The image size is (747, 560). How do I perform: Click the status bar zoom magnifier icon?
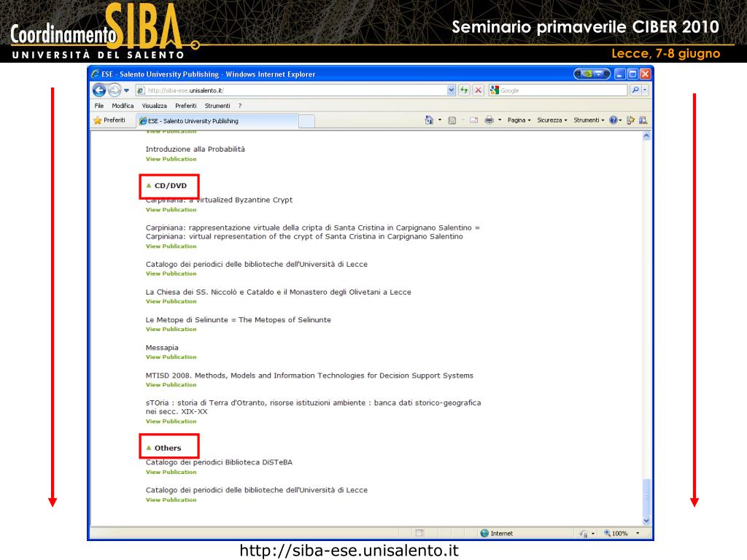click(x=607, y=533)
